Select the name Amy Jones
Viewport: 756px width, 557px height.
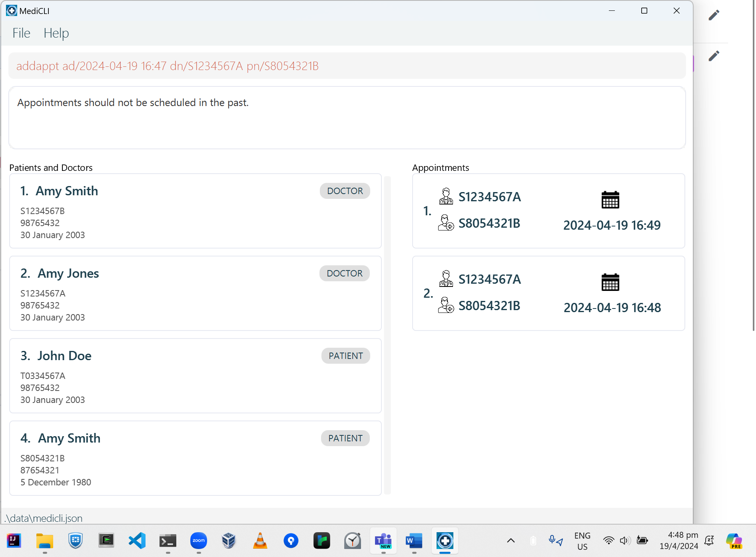[68, 273]
